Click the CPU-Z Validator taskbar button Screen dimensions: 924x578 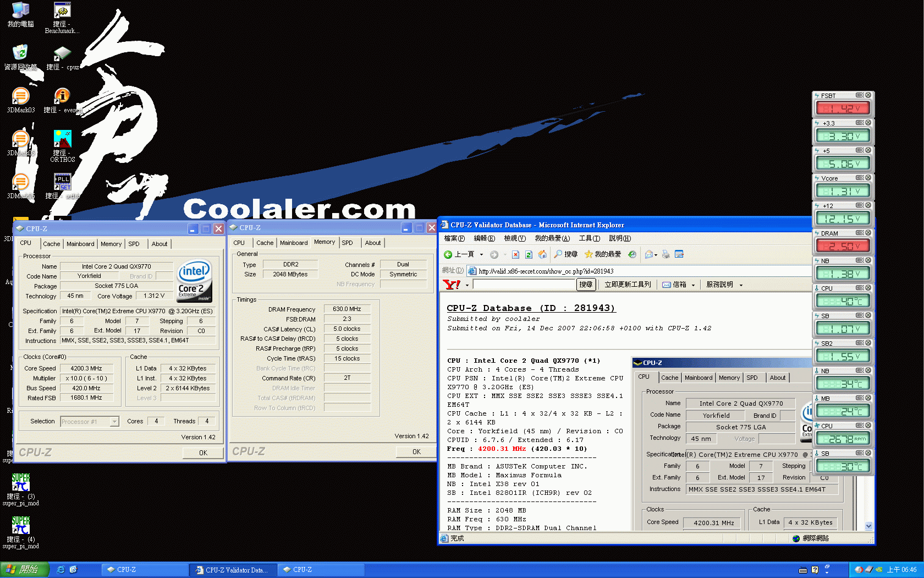click(232, 570)
